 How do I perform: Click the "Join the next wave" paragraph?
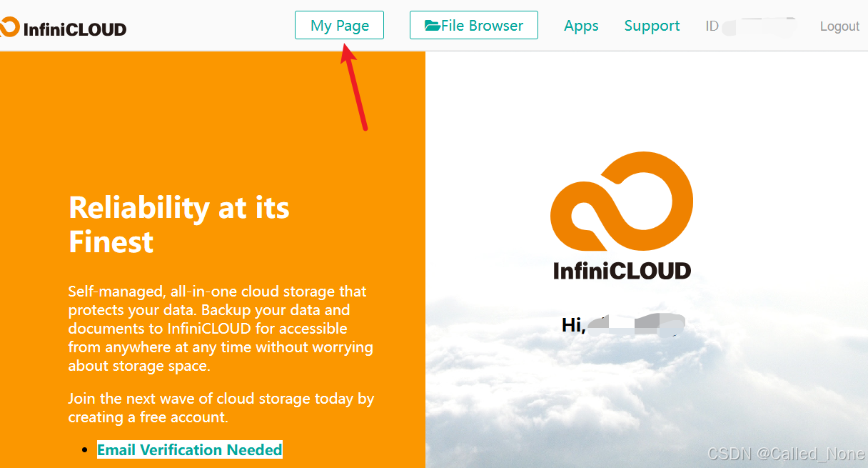[x=221, y=408]
